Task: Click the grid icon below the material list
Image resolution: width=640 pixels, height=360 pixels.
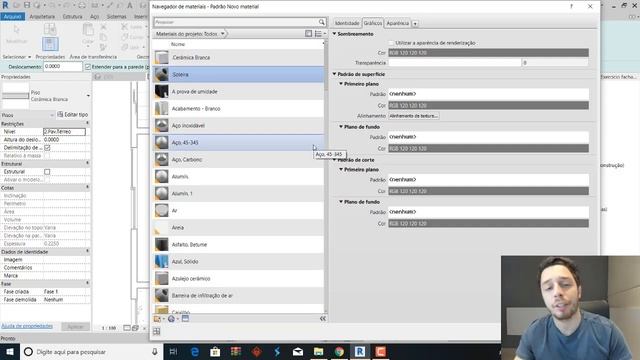Action: tap(157, 331)
